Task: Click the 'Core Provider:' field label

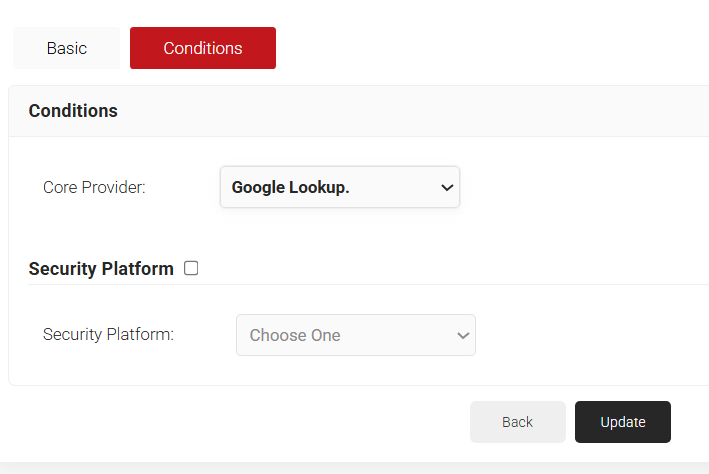Action: (94, 187)
